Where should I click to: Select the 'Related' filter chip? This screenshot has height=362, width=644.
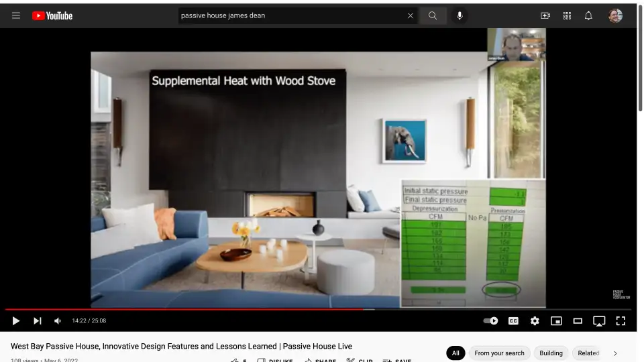(x=588, y=353)
